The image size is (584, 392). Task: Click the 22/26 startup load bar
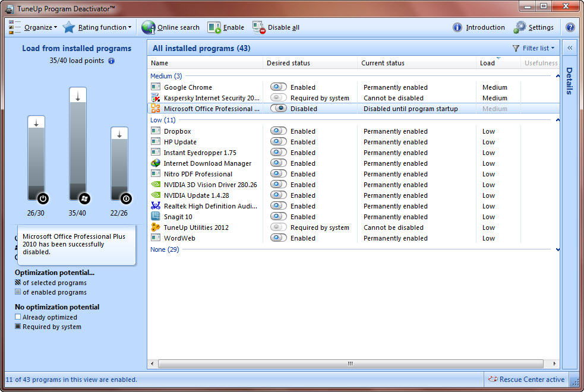tap(119, 164)
